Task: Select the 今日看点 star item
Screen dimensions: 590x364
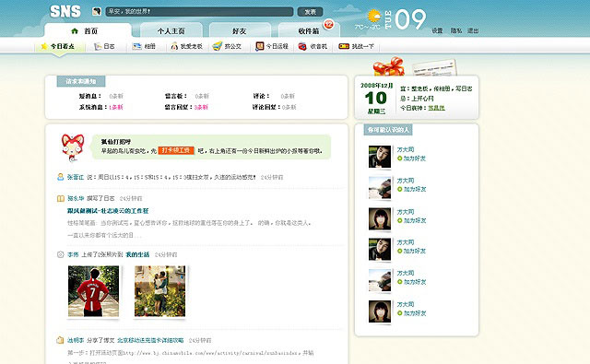Action: [58, 46]
